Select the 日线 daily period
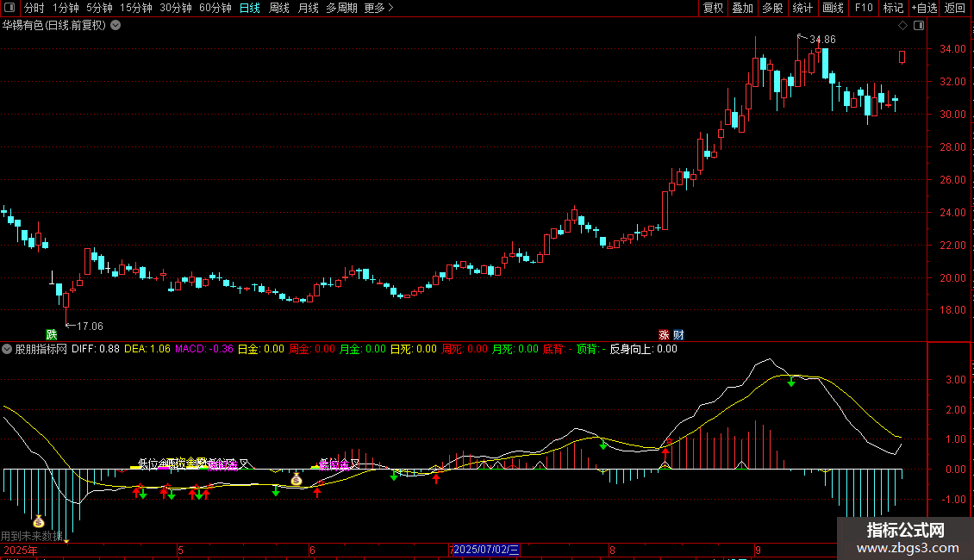 250,8
